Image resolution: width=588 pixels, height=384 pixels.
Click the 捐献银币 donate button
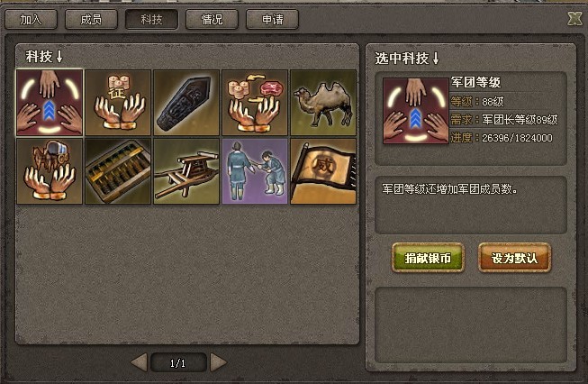tap(428, 258)
